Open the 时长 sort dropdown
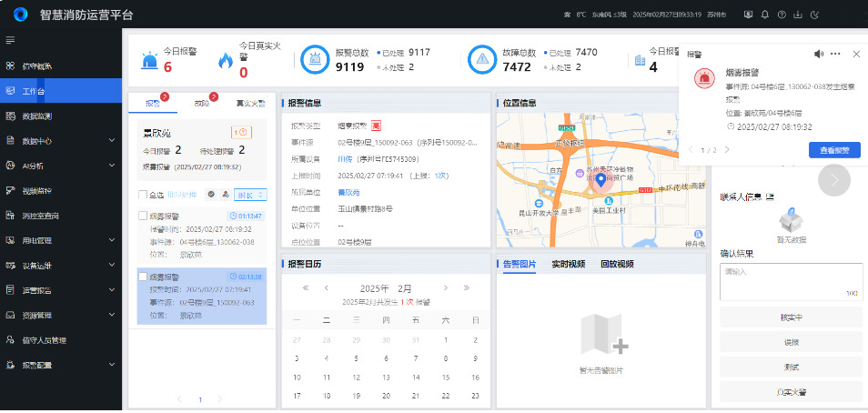The width and height of the screenshot is (868, 413). click(250, 195)
